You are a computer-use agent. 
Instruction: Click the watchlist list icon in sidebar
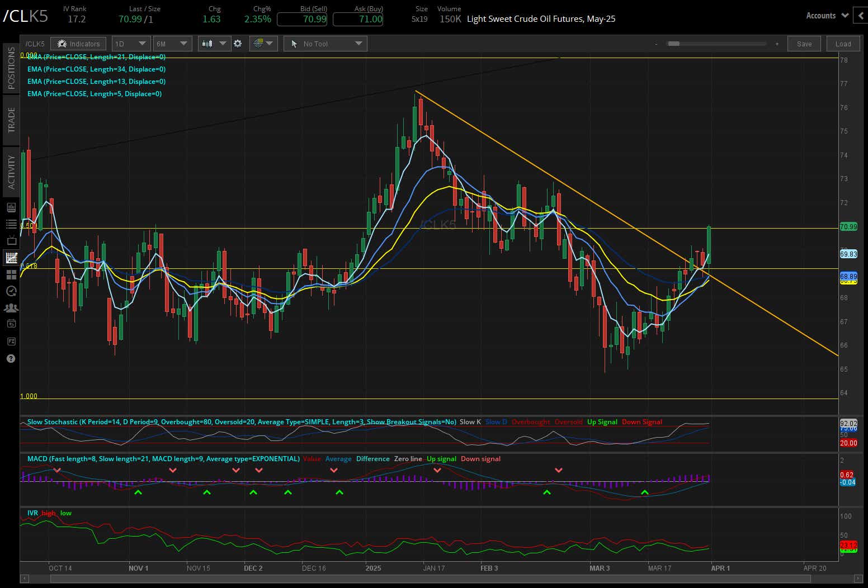click(x=11, y=224)
